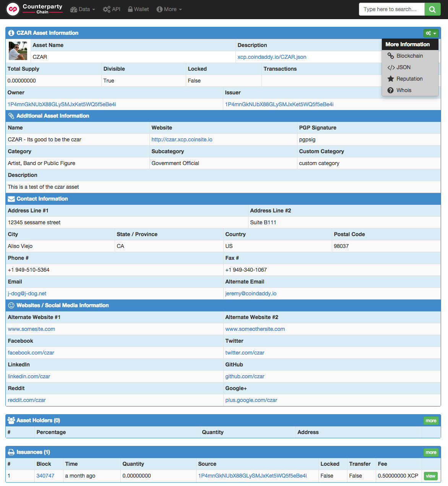This screenshot has width=448, height=486.
Task: Click the Whois question mark item
Action: click(404, 90)
